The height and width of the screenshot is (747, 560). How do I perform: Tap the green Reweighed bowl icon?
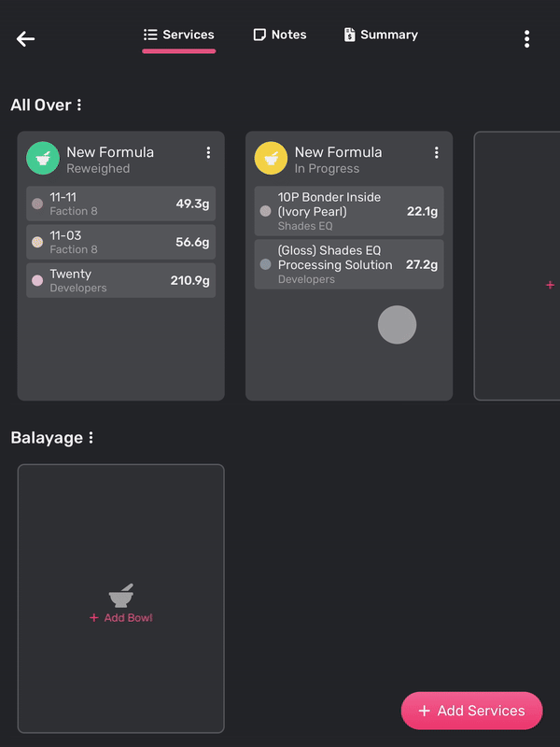tap(43, 159)
